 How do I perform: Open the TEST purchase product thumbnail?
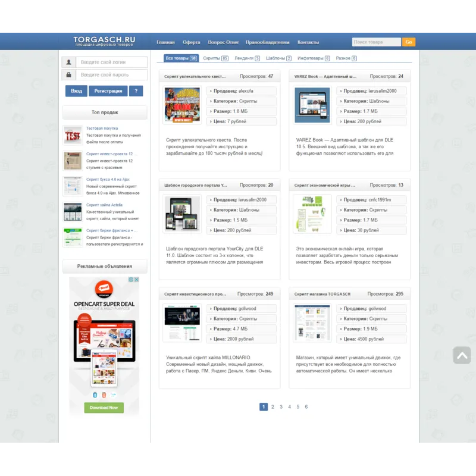coord(73,135)
